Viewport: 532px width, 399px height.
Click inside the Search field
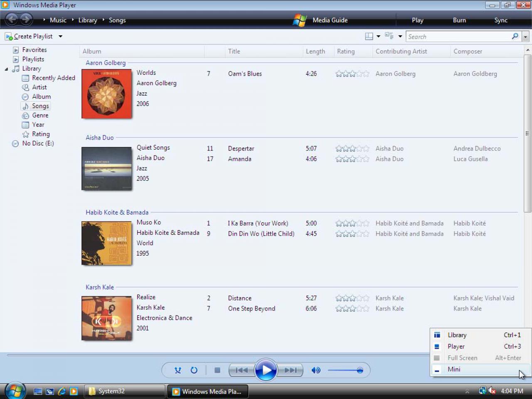[459, 37]
